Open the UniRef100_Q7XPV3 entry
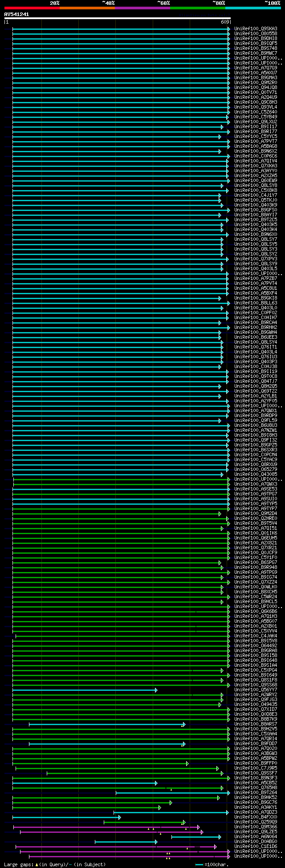This screenshot has width=285, height=868. (256, 259)
